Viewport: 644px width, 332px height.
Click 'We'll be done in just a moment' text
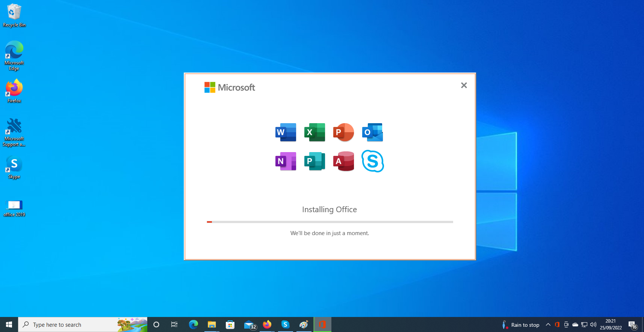[330, 233]
